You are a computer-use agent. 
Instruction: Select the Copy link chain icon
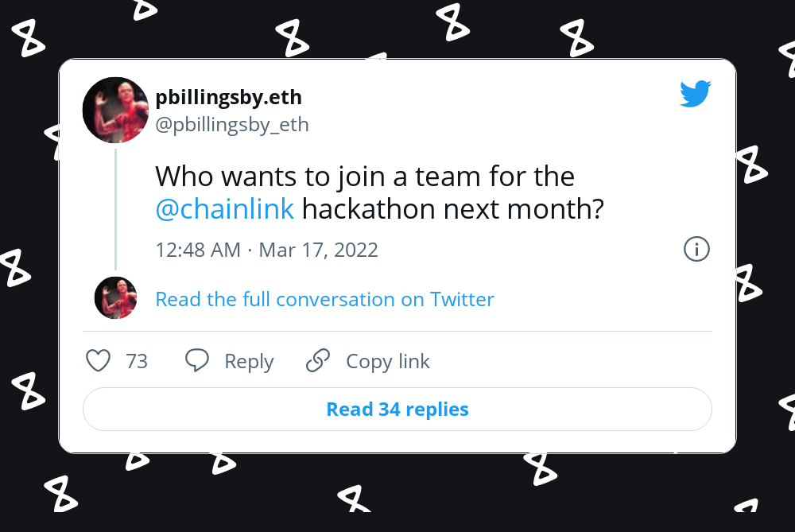(317, 361)
